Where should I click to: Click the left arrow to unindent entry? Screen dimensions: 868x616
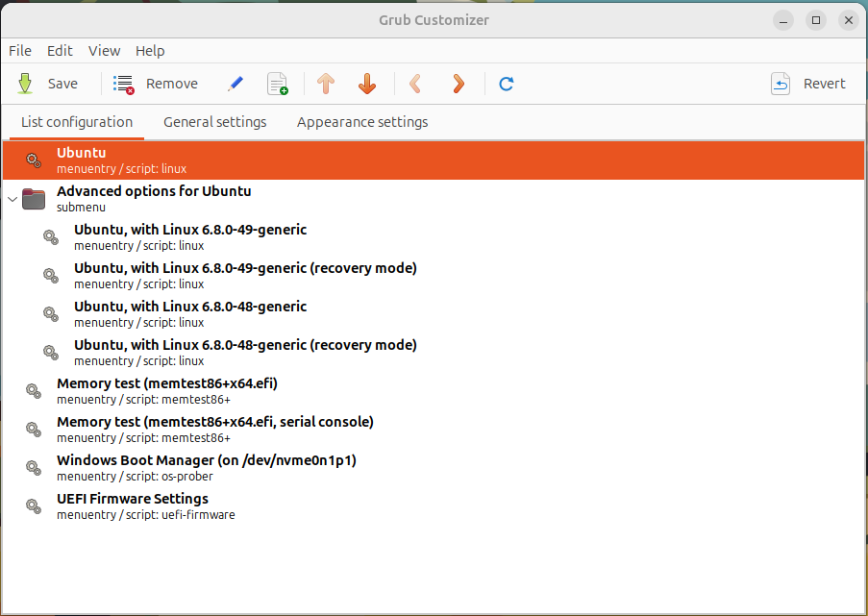pos(415,84)
